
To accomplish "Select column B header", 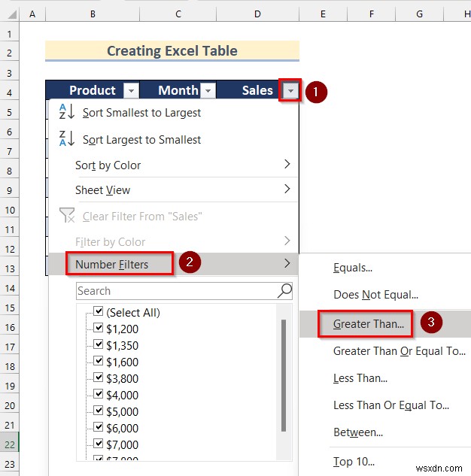I will coord(93,14).
